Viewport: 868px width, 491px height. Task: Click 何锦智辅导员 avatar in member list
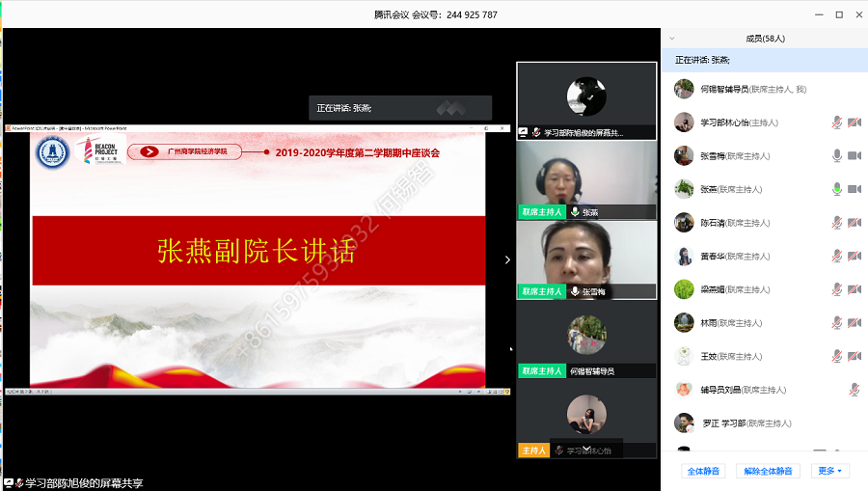pos(684,89)
